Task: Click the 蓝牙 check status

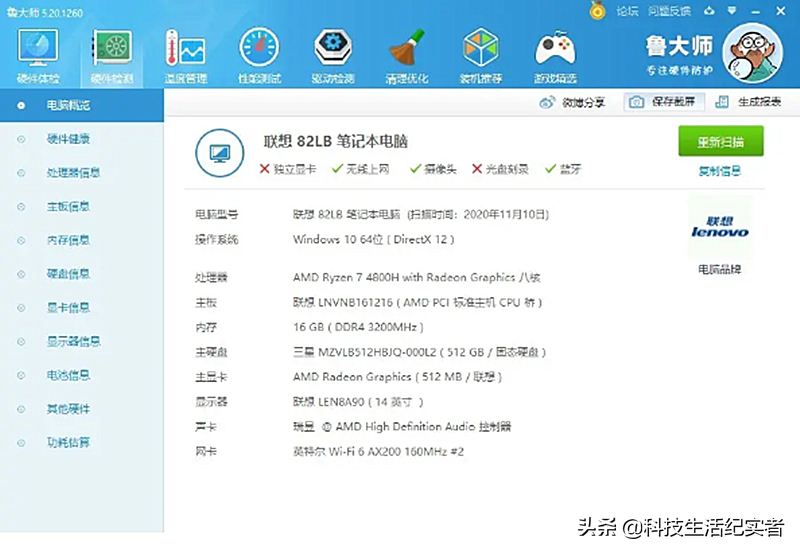Action: click(x=563, y=169)
